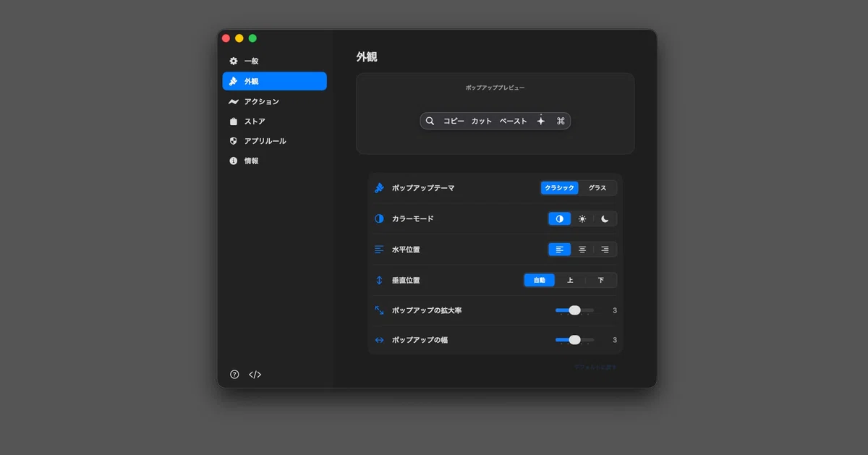Click the search magnifier icon in popup preview
The width and height of the screenshot is (868, 455).
tap(430, 121)
